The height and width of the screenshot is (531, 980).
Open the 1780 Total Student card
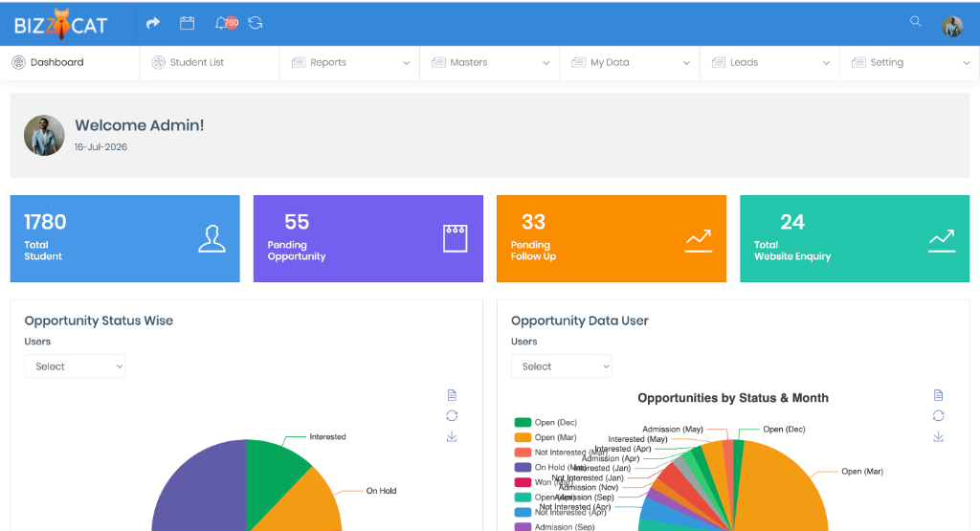coord(125,238)
